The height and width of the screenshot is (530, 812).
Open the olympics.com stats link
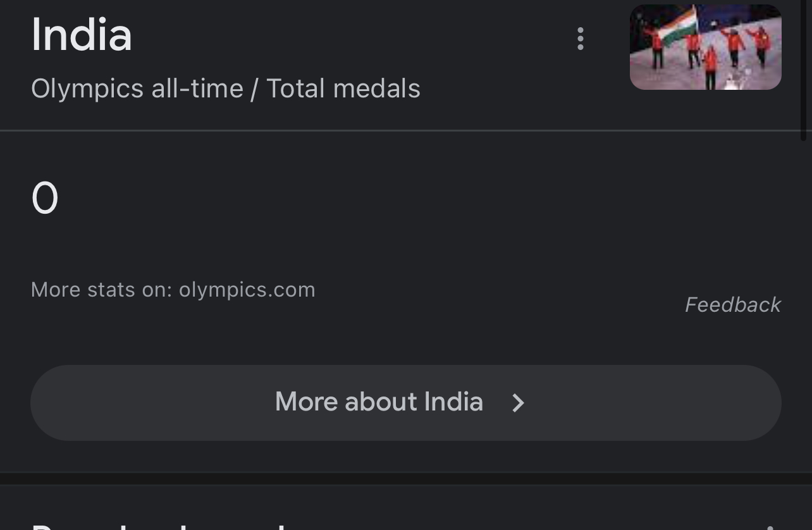(247, 290)
